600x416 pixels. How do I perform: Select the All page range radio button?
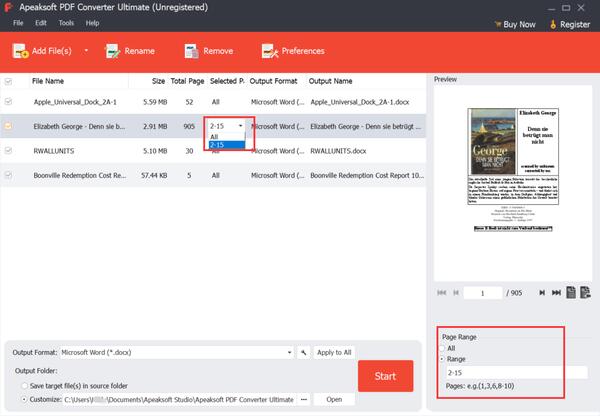[444, 347]
